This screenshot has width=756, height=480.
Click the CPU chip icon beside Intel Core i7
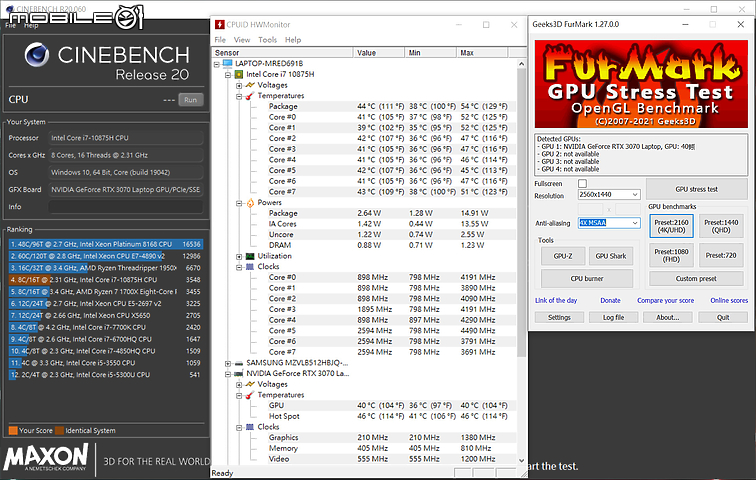(238, 74)
